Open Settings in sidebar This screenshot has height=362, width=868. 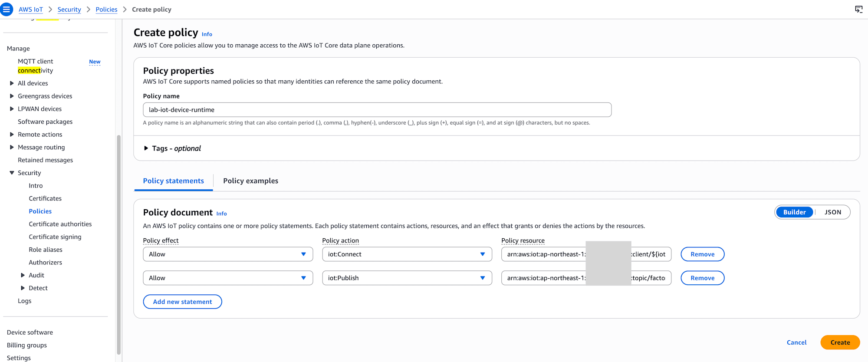click(19, 358)
